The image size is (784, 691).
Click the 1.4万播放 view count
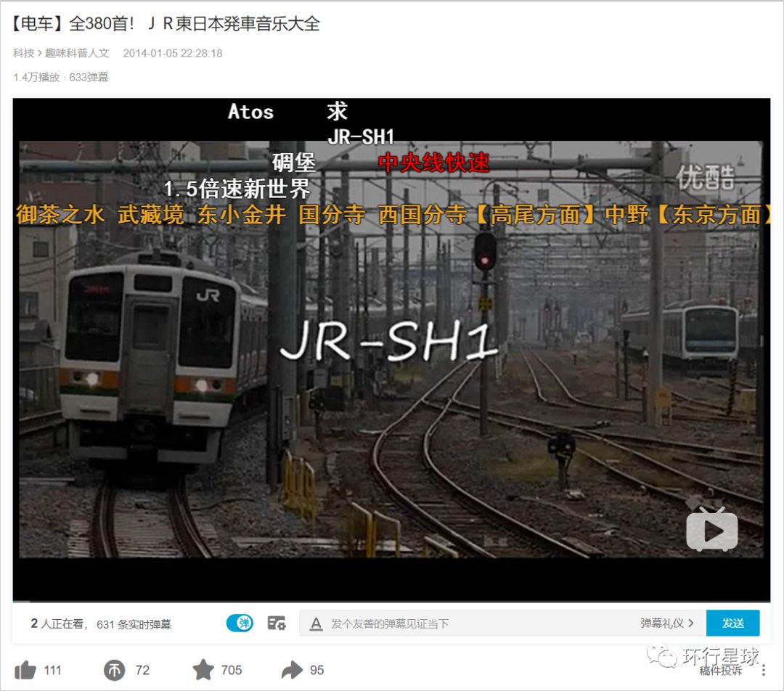click(36, 77)
